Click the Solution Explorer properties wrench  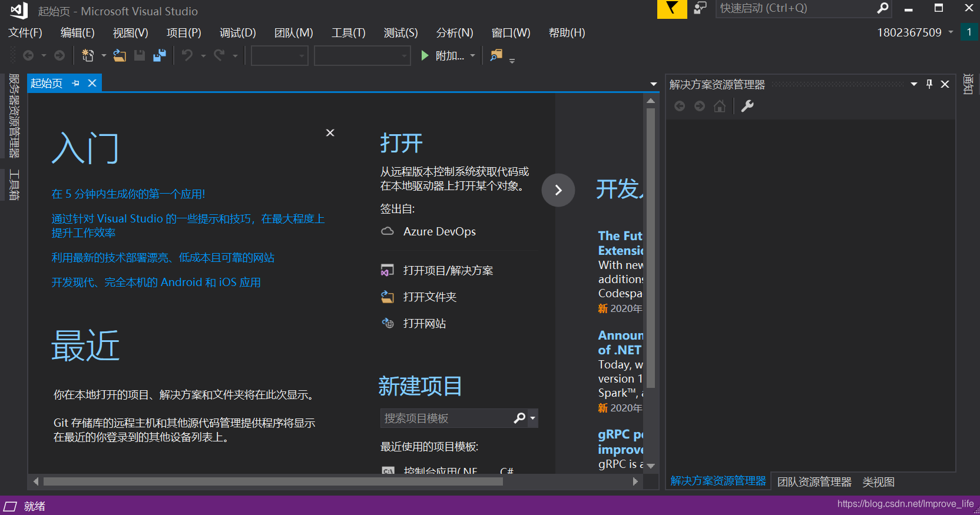(747, 106)
